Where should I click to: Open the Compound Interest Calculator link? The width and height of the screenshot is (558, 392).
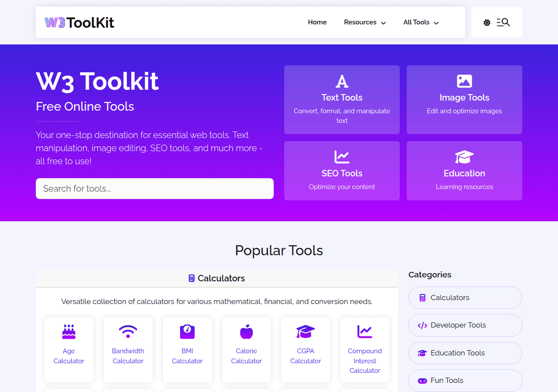[365, 361]
